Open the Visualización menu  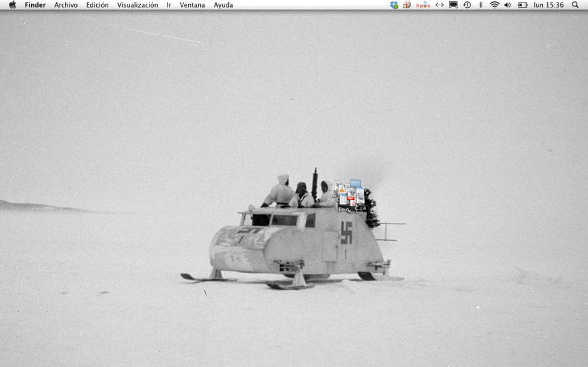click(x=137, y=5)
